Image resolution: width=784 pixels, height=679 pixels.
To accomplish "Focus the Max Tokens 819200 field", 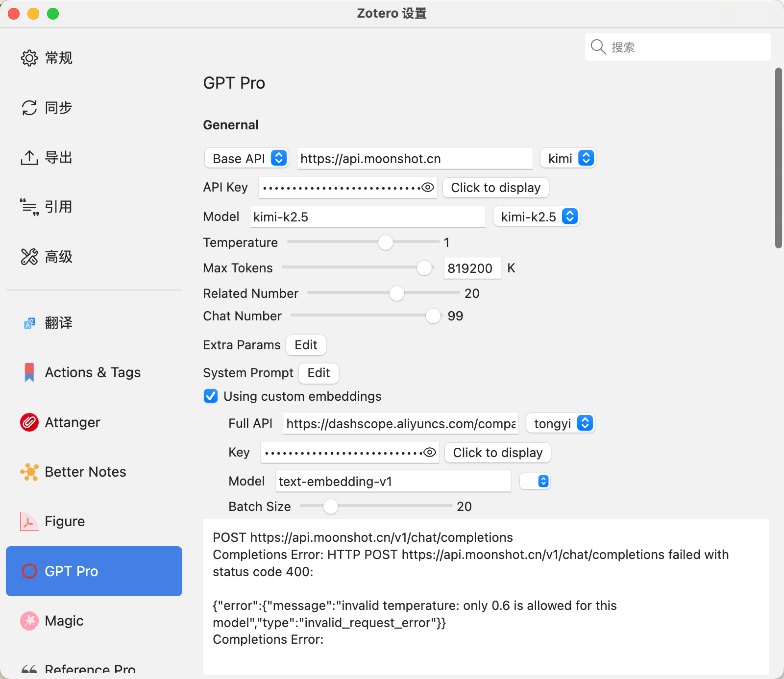I will tap(473, 268).
